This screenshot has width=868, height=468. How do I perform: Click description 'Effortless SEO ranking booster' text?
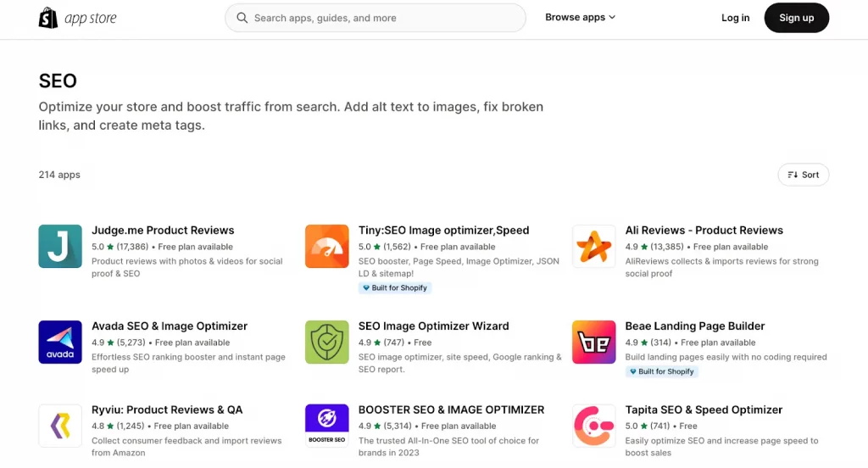tap(189, 364)
